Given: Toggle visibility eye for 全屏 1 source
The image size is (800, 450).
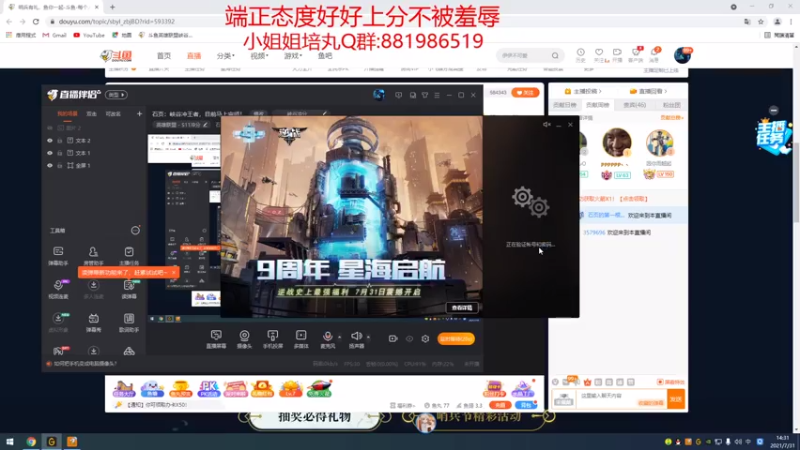Looking at the screenshot, I should click(49, 166).
